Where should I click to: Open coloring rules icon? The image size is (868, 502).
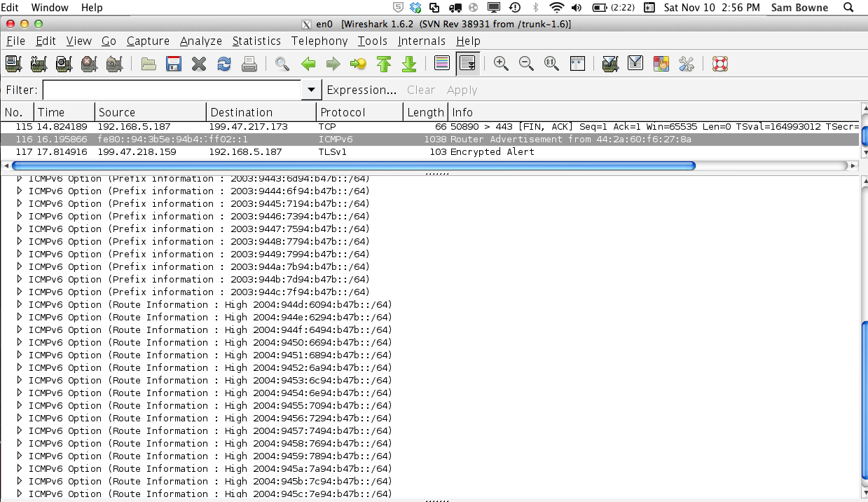click(661, 65)
